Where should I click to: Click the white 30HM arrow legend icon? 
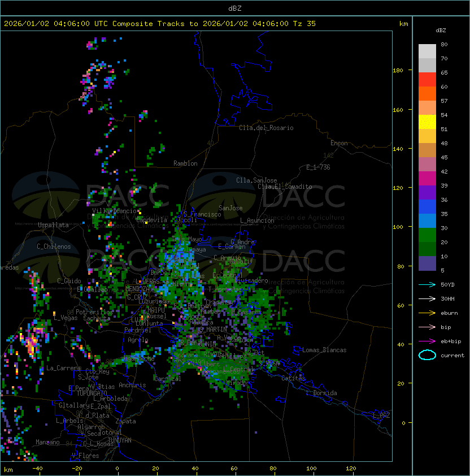(427, 298)
